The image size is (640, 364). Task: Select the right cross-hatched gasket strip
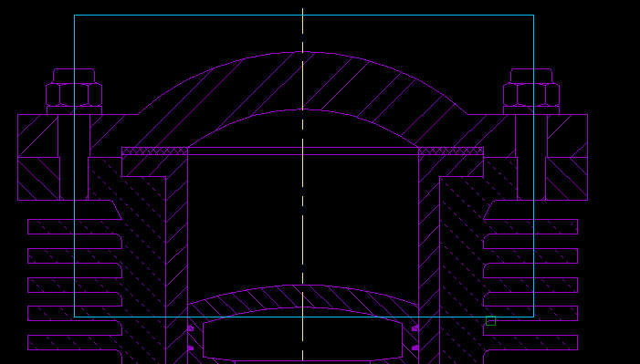tap(451, 151)
